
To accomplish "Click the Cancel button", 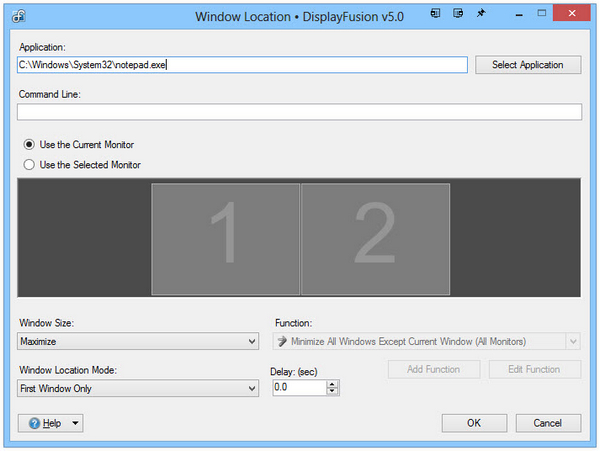I will click(x=548, y=423).
